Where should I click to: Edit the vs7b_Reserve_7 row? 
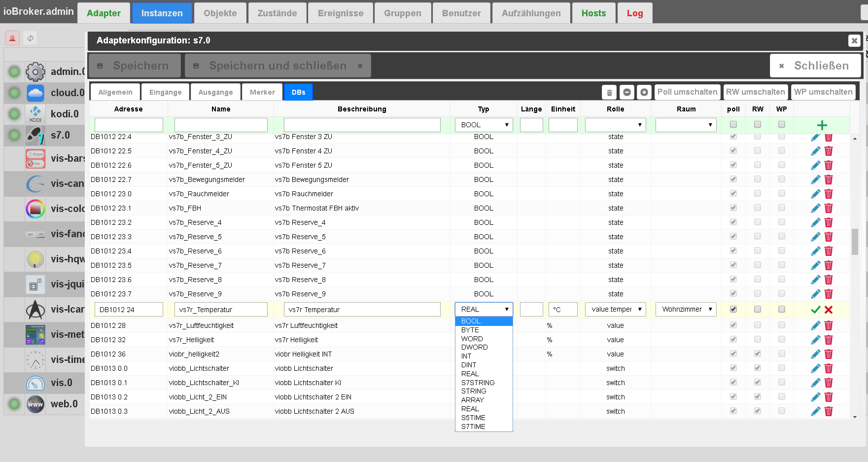816,265
